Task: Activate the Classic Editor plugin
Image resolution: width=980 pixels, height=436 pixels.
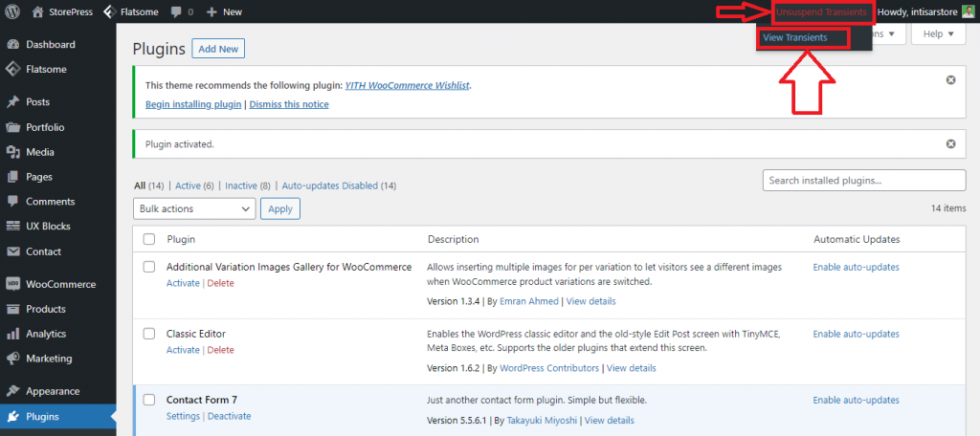Action: click(x=183, y=350)
